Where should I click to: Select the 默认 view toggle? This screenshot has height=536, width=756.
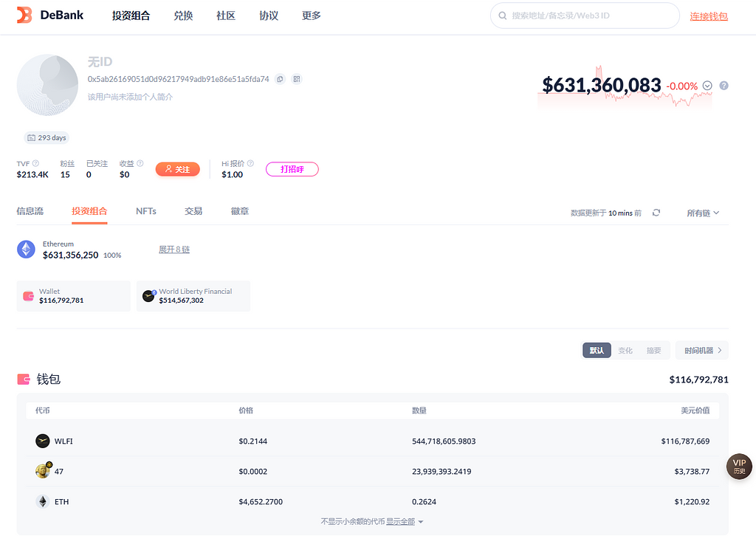[x=597, y=350]
